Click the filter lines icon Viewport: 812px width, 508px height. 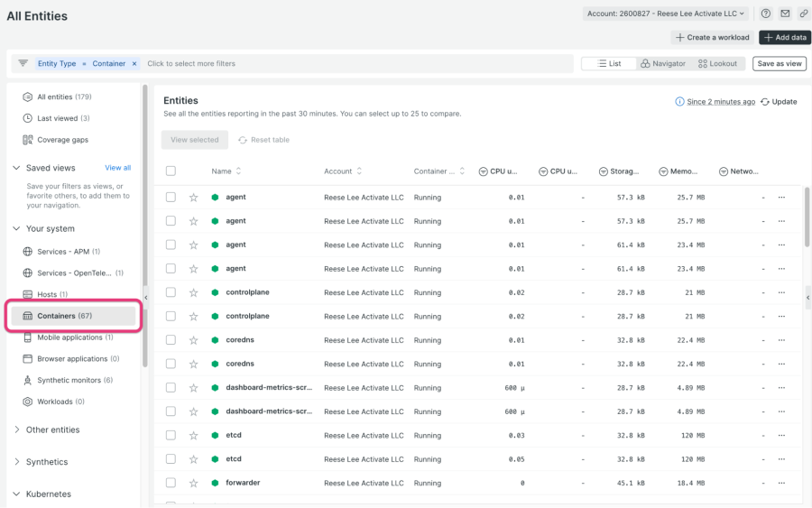click(23, 63)
